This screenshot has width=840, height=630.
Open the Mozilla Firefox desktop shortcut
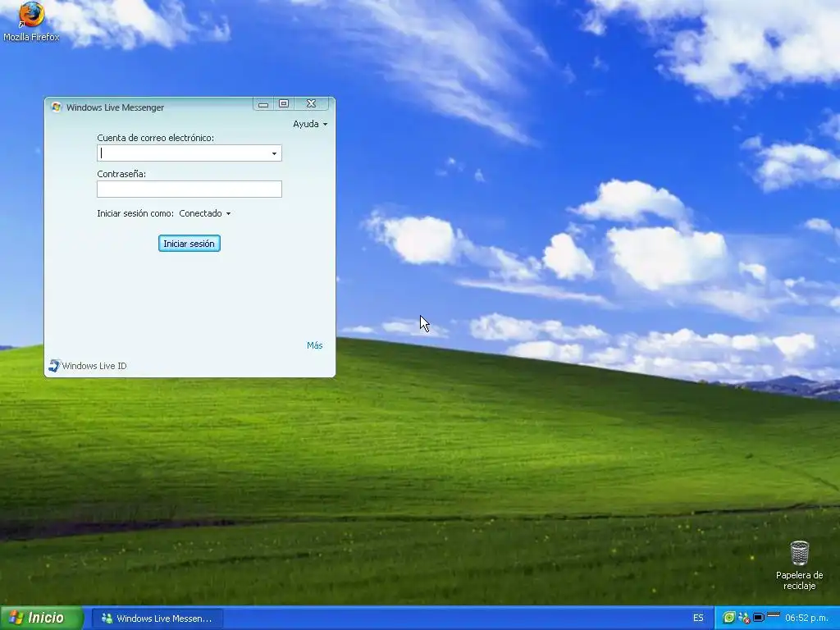coord(31,21)
